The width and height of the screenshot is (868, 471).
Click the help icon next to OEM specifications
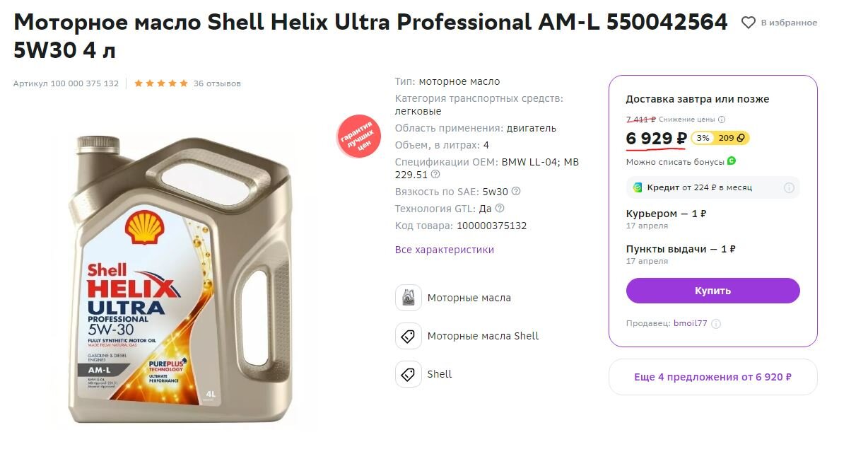435,175
